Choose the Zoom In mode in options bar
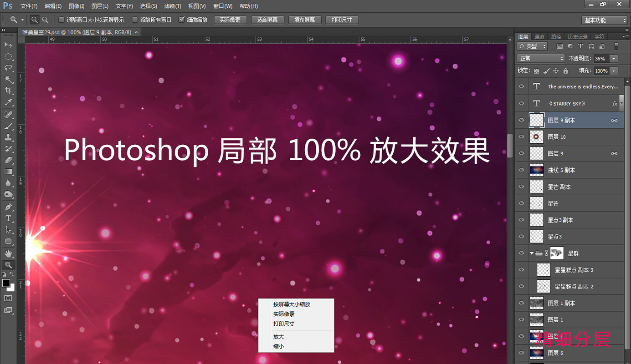 click(35, 20)
